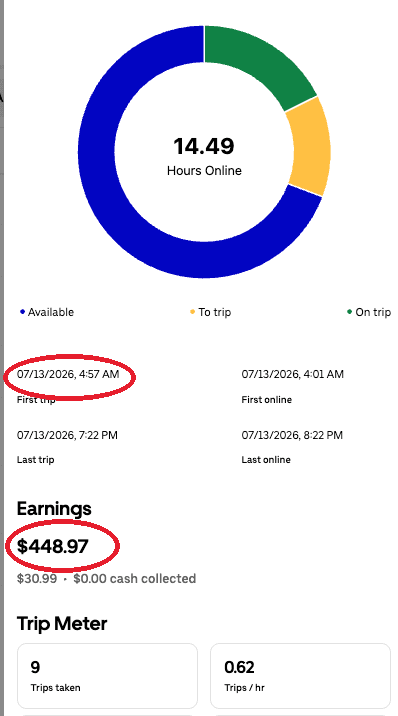
Task: Click the $30.99 amount under earnings
Action: (37, 579)
